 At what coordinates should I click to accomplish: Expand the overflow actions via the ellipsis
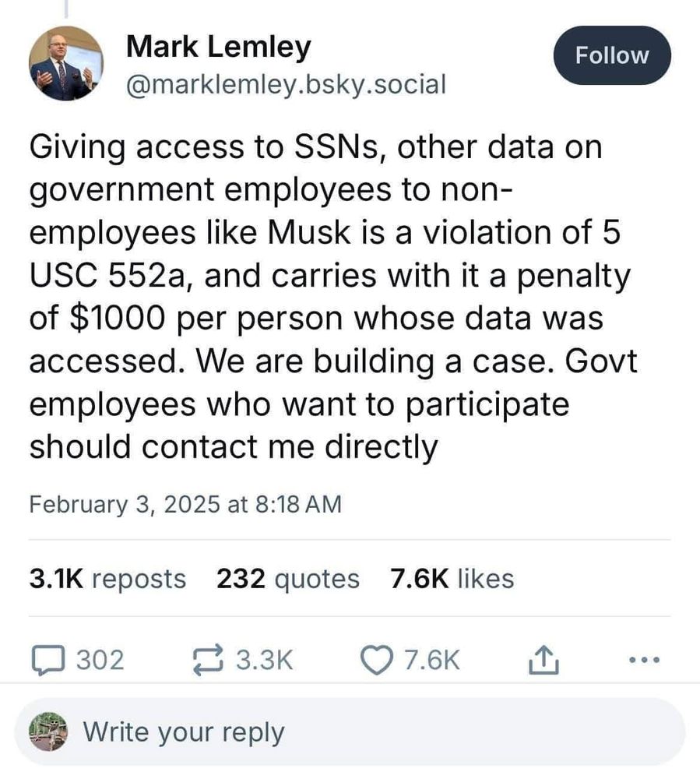[x=643, y=660]
